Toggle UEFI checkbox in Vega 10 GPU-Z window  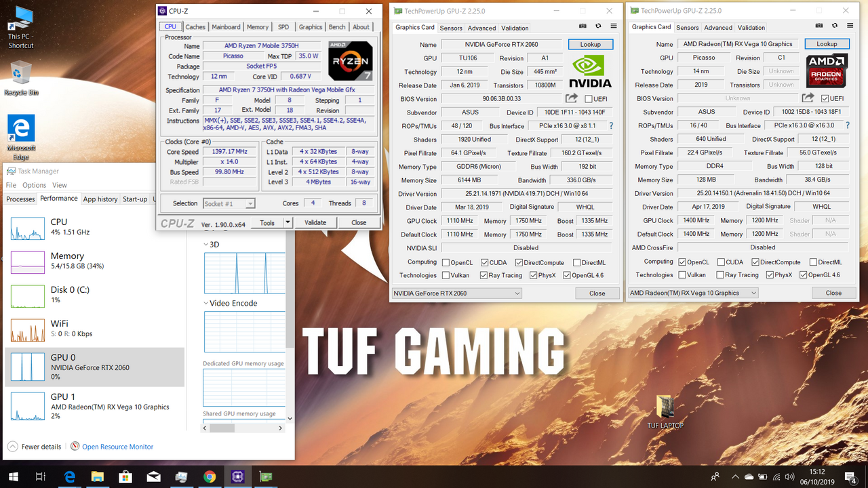click(825, 98)
